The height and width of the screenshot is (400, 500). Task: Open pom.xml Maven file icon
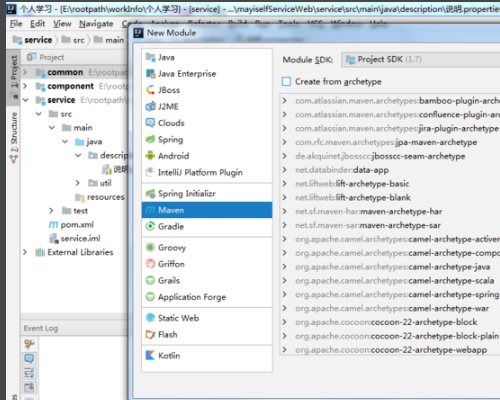(x=53, y=225)
